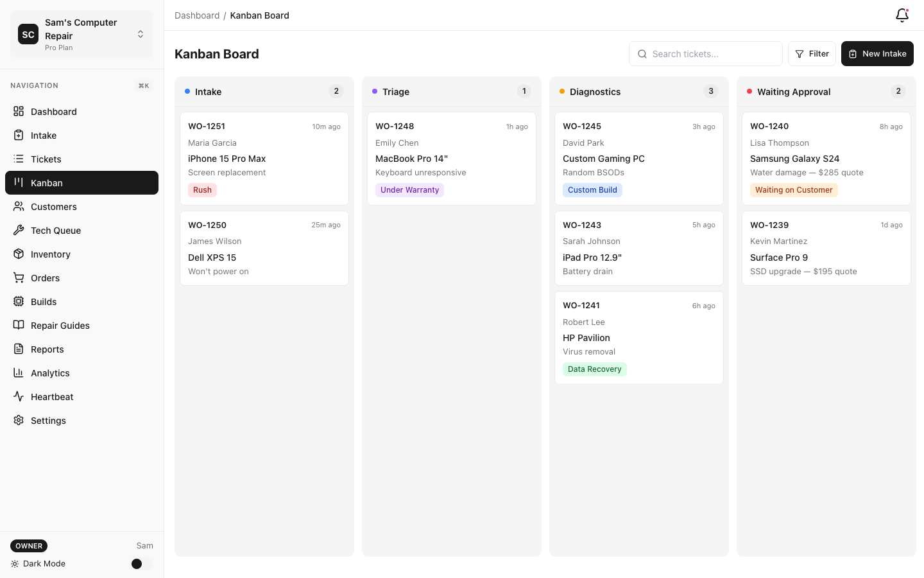This screenshot has height=578, width=924.
Task: Open Inventory from the sidebar
Action: 50,254
